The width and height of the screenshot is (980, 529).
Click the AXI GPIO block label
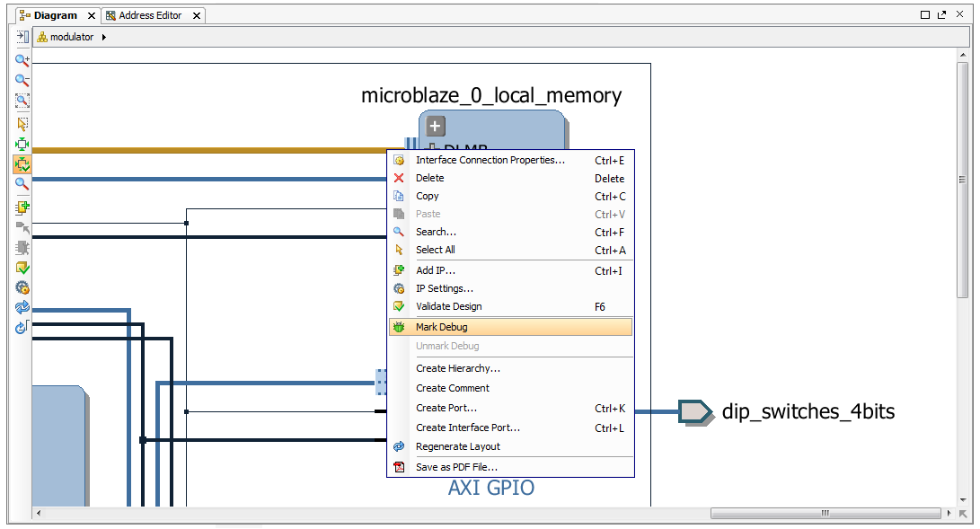[x=491, y=487]
